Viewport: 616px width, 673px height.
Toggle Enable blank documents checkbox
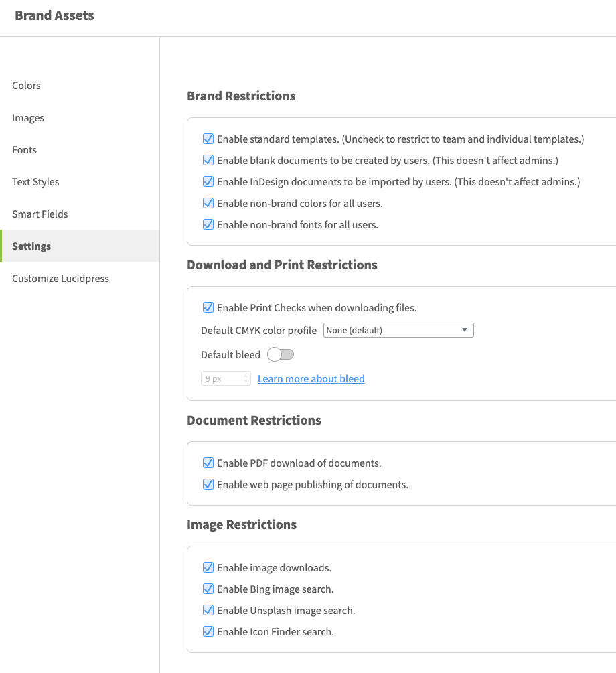[208, 160]
